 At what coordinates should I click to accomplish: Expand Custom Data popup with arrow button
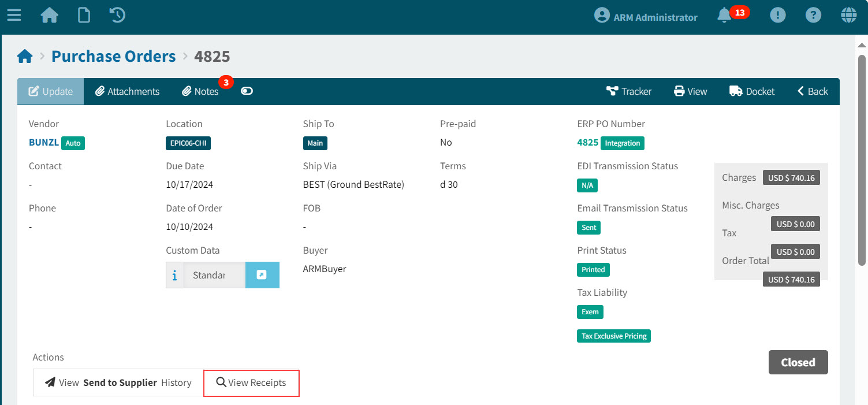pyautogui.click(x=262, y=275)
